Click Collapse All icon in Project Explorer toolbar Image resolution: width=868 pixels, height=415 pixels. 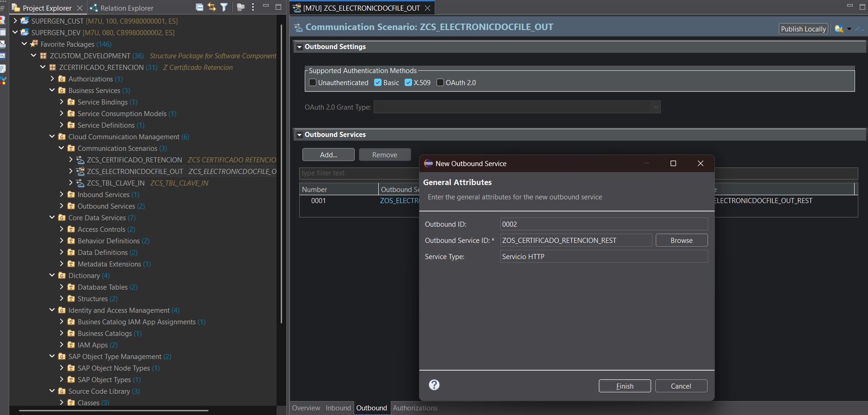[199, 7]
